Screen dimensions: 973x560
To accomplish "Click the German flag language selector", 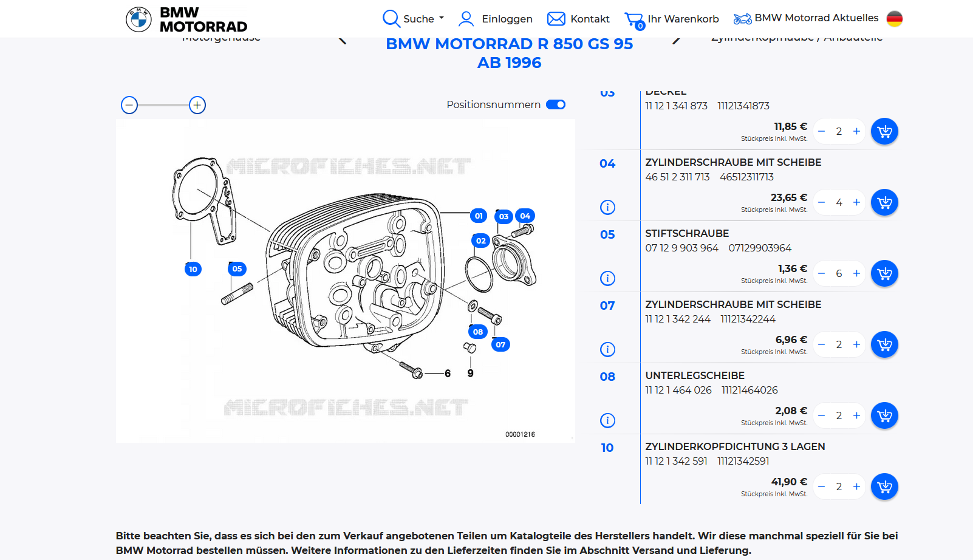I will coord(894,19).
